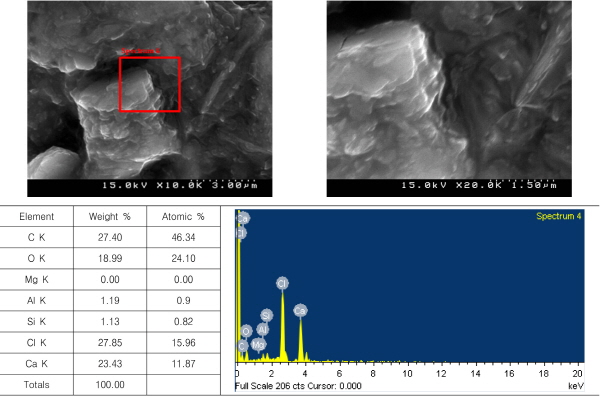Click the O K weight value 18.99

tap(110, 259)
